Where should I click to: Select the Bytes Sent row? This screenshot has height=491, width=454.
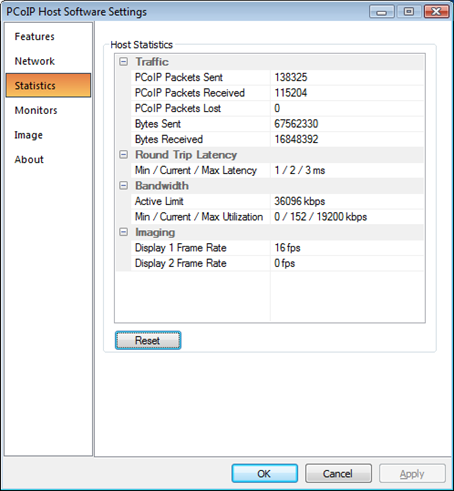278,124
